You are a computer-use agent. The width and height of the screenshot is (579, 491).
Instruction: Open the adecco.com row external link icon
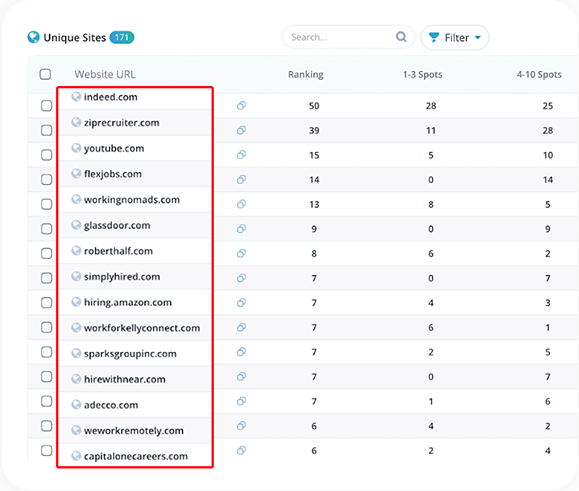(x=241, y=401)
